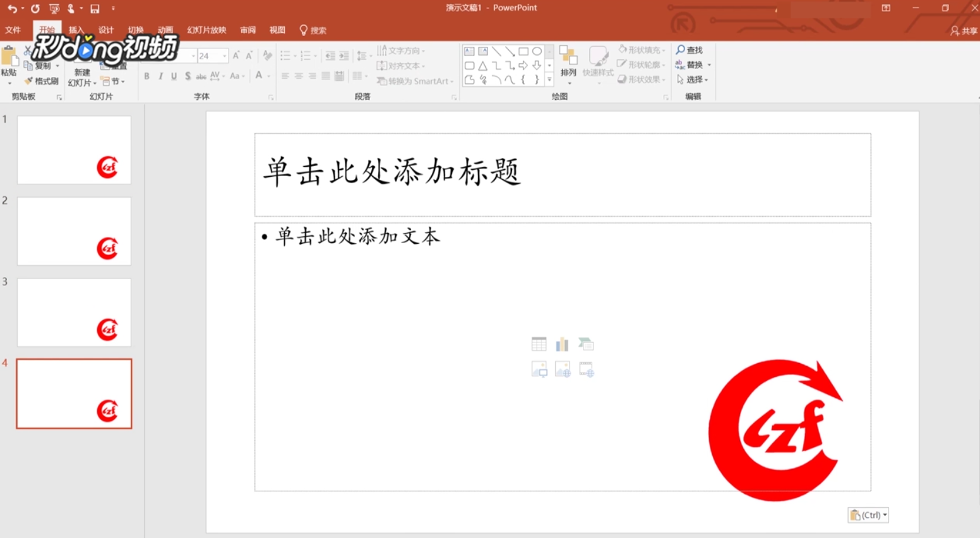Click the Insert Chart icon in the placeholder
Viewport: 980px width, 538px height.
click(562, 343)
